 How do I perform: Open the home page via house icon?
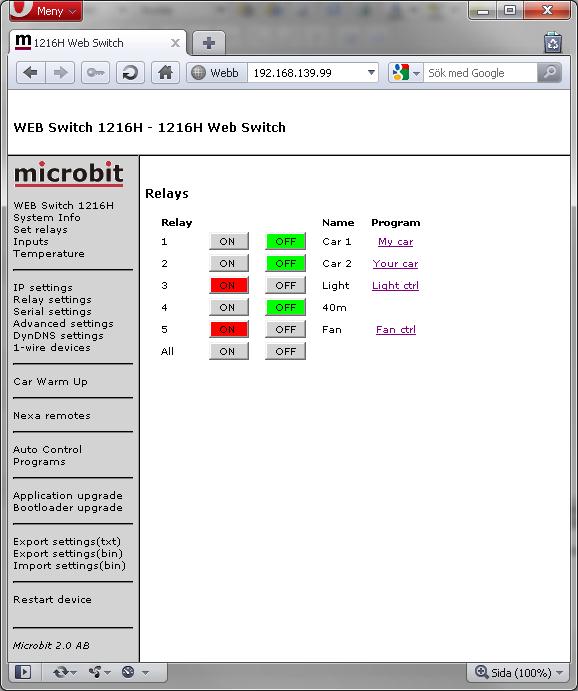(x=165, y=73)
